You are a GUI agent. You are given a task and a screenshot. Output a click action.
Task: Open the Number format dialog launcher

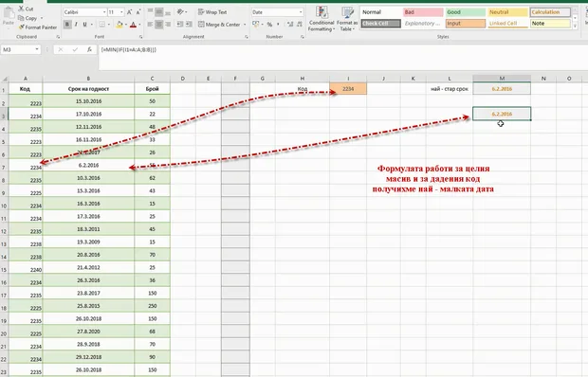[303, 37]
